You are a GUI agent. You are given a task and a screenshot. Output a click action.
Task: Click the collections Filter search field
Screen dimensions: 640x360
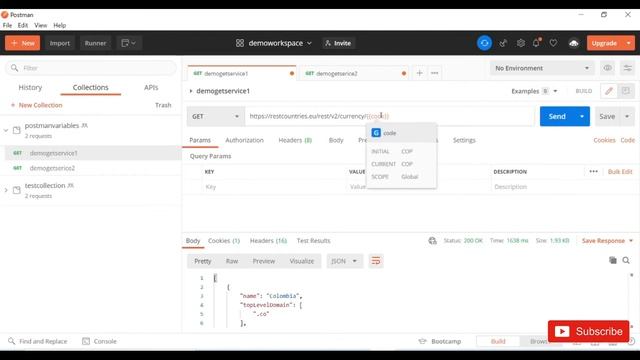91,68
